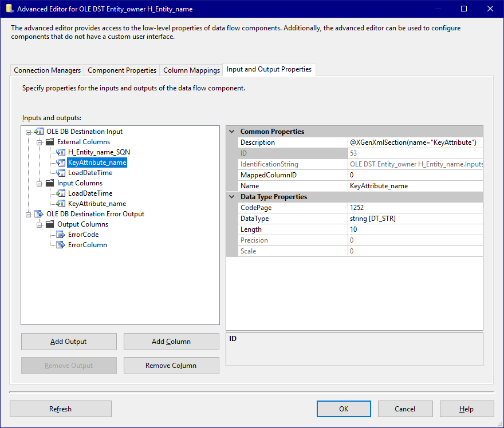The width and height of the screenshot is (504, 428).
Task: Click the IdentificationString property row label
Action: tap(269, 164)
